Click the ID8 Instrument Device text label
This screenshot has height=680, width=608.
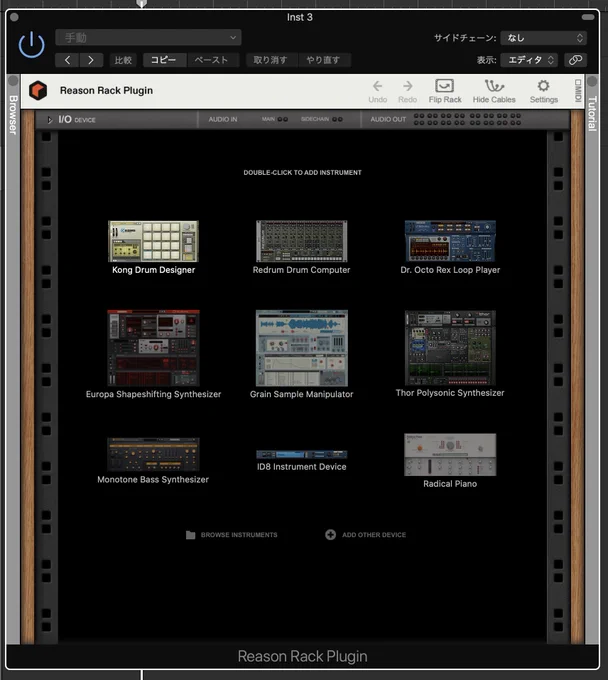point(301,467)
